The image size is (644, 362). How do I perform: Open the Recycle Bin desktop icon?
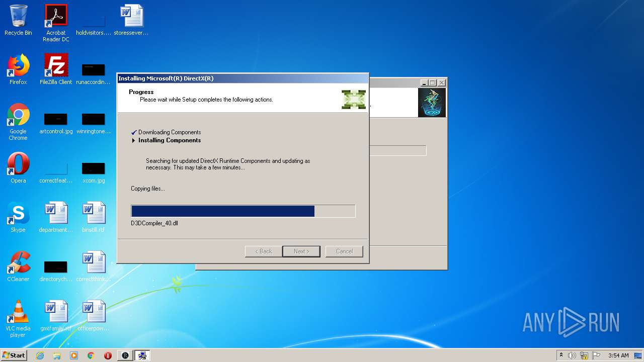[x=18, y=20]
